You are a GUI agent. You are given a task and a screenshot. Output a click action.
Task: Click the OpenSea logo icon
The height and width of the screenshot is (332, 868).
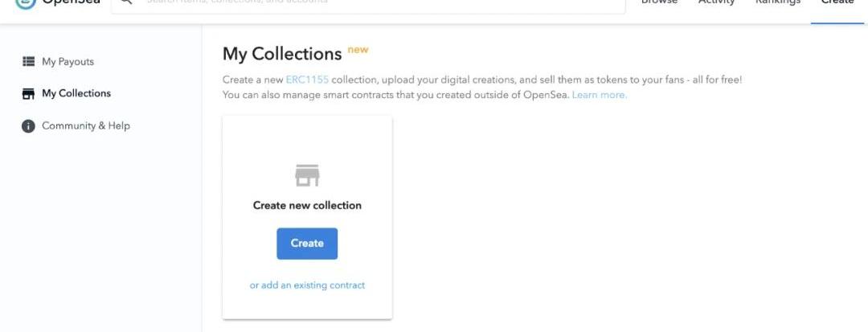pos(26,2)
